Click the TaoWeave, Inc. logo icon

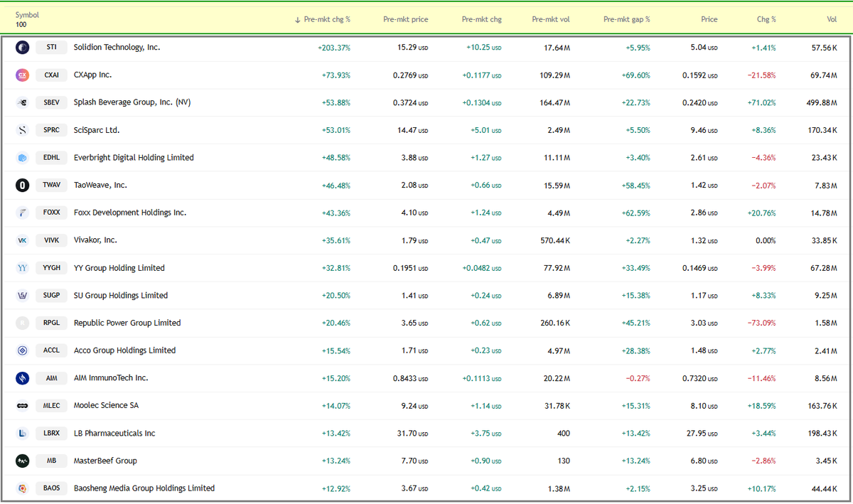tap(23, 185)
